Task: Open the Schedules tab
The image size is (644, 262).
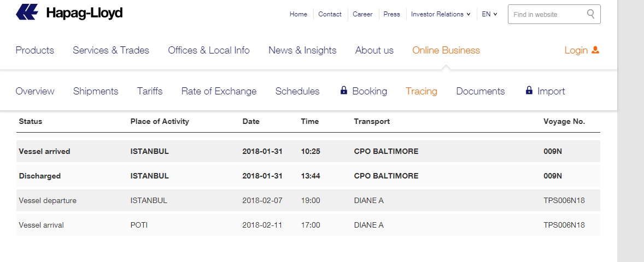Action: pos(297,91)
